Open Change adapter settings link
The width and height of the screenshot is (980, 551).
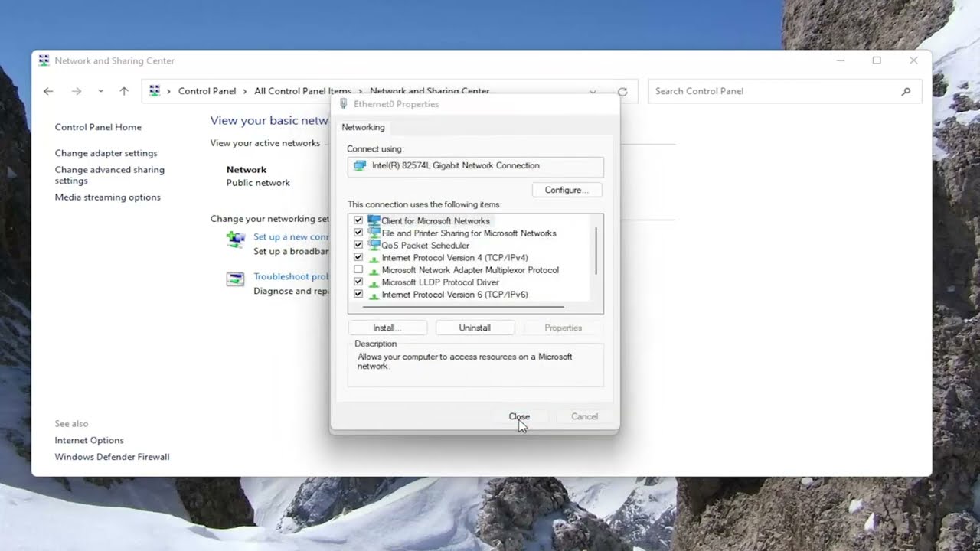pos(106,153)
